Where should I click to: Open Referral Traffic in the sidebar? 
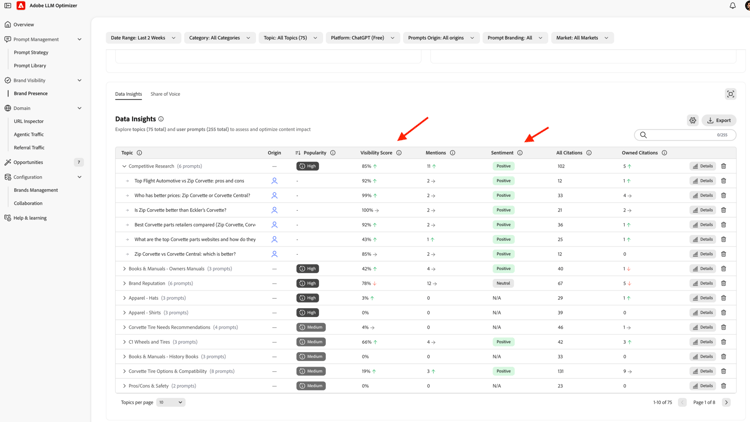29,148
